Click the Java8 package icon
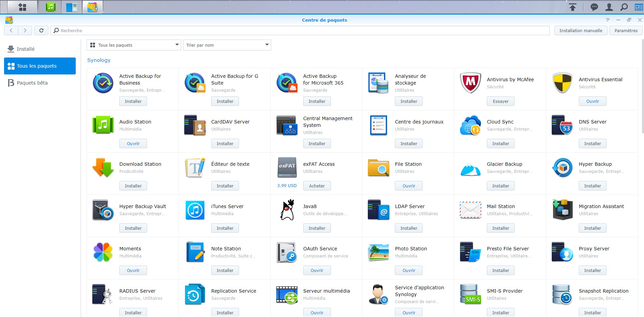Viewport: 644px width, 317px height. pyautogui.click(x=287, y=210)
